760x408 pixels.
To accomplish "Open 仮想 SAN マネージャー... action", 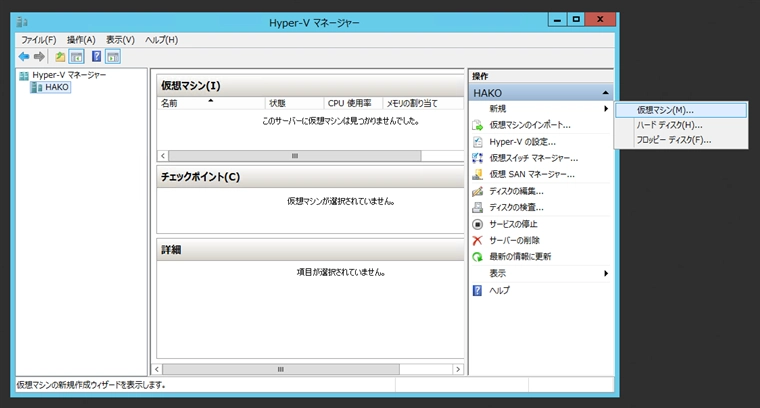I will (532, 174).
